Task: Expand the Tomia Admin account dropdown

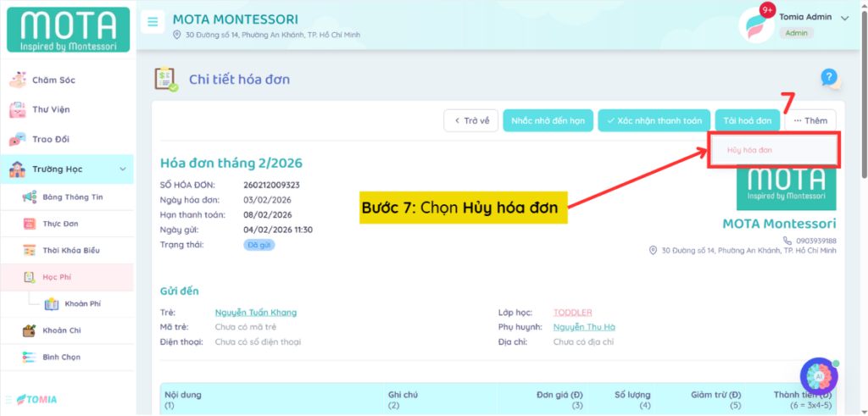Action: click(843, 18)
